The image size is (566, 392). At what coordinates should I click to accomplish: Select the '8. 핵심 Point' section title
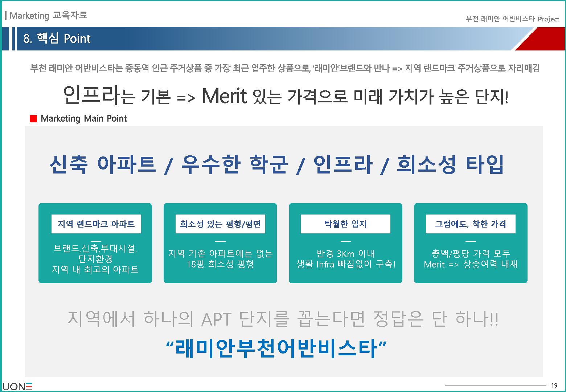[57, 38]
